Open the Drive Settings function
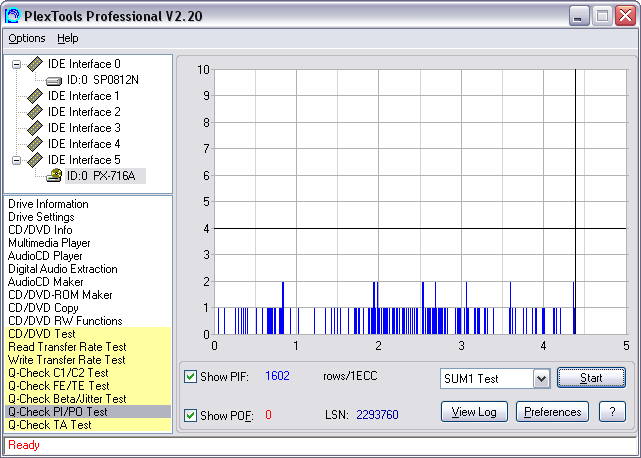This screenshot has width=641, height=458. 41,217
